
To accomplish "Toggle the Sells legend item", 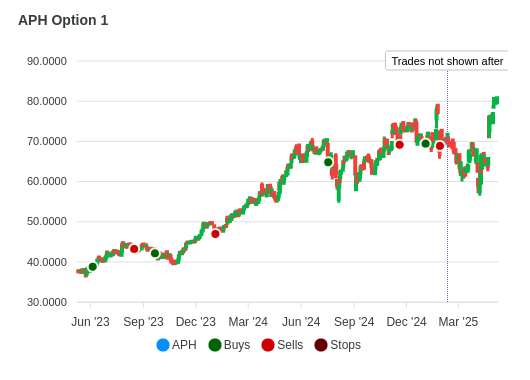I will (x=282, y=345).
